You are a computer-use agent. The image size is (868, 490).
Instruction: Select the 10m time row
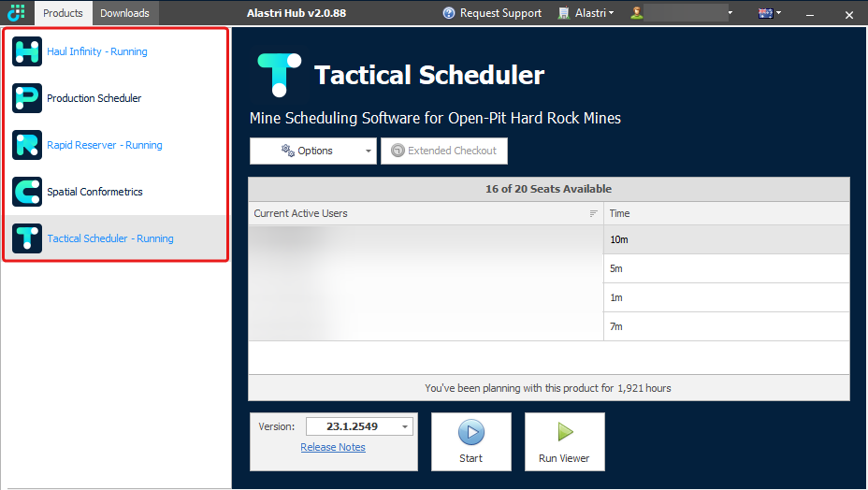726,239
